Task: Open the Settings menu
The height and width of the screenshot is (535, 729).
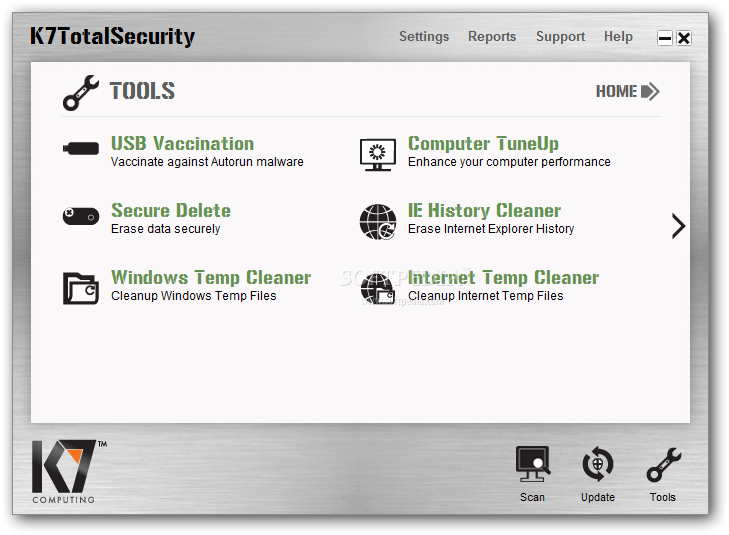Action: pos(424,37)
